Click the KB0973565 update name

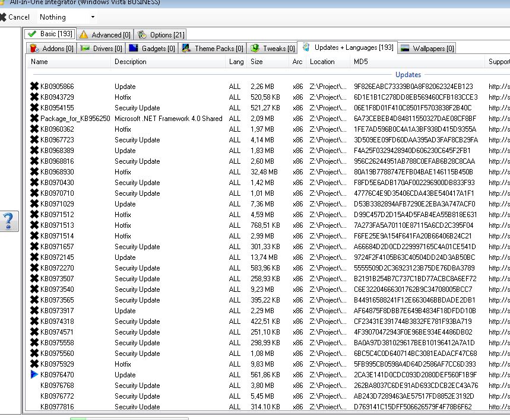(x=57, y=300)
